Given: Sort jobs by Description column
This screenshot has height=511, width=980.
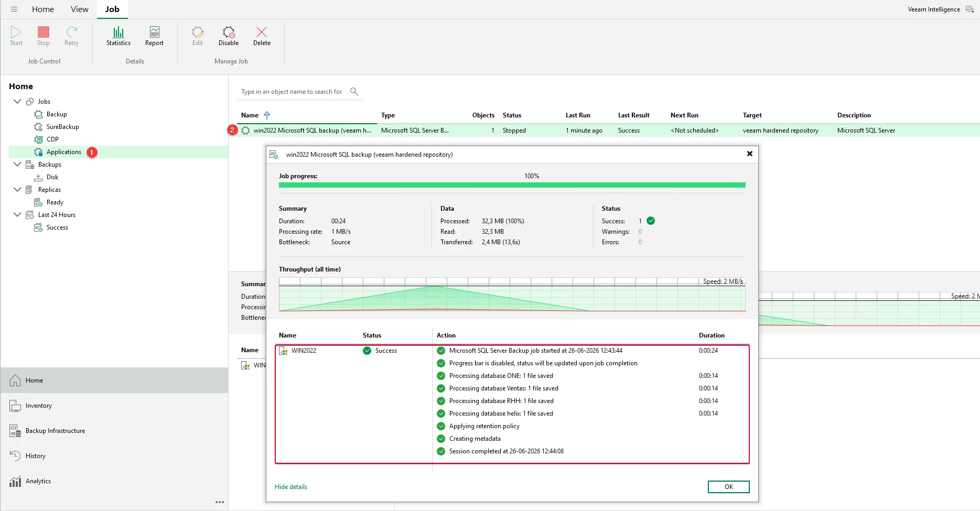Looking at the screenshot, I should pyautogui.click(x=854, y=115).
